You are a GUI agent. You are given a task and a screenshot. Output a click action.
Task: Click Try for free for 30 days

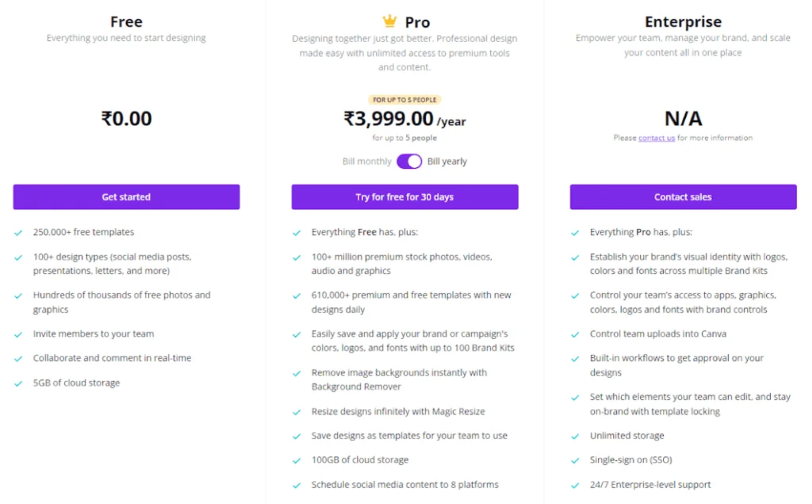404,197
